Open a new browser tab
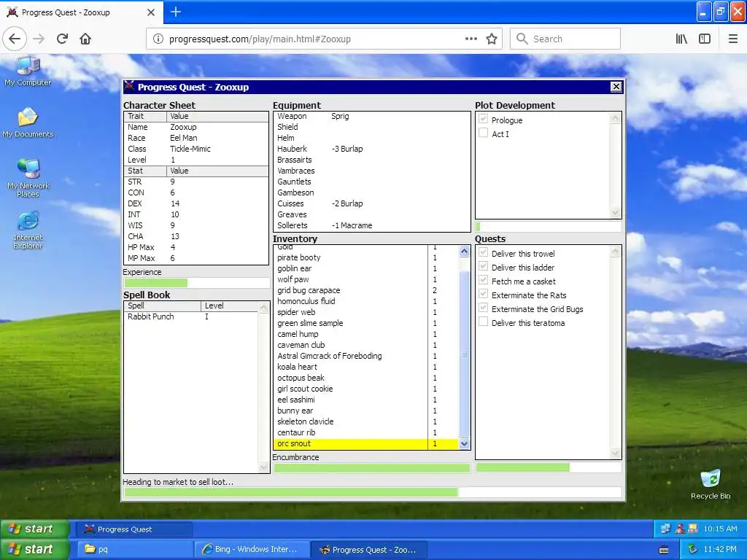 [176, 12]
